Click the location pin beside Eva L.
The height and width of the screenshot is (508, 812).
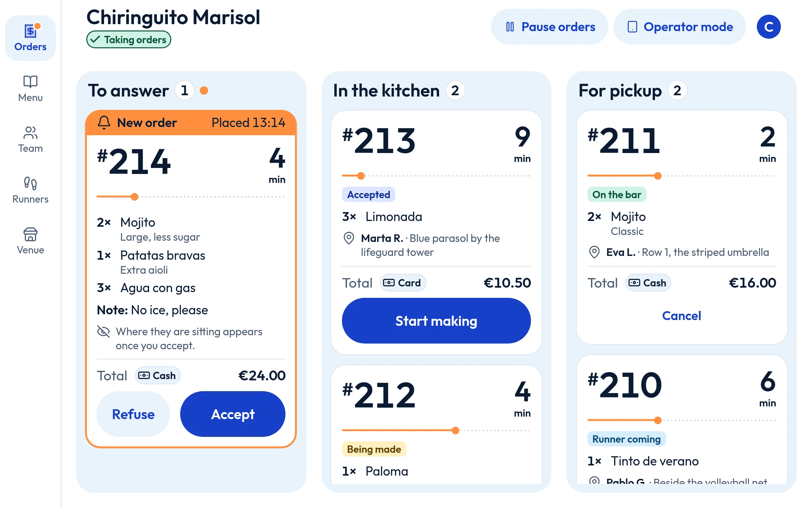click(594, 252)
